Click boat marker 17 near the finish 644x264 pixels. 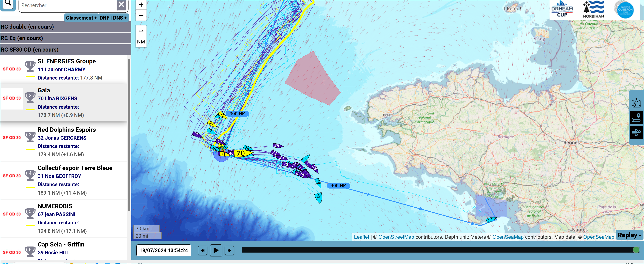click(x=491, y=220)
